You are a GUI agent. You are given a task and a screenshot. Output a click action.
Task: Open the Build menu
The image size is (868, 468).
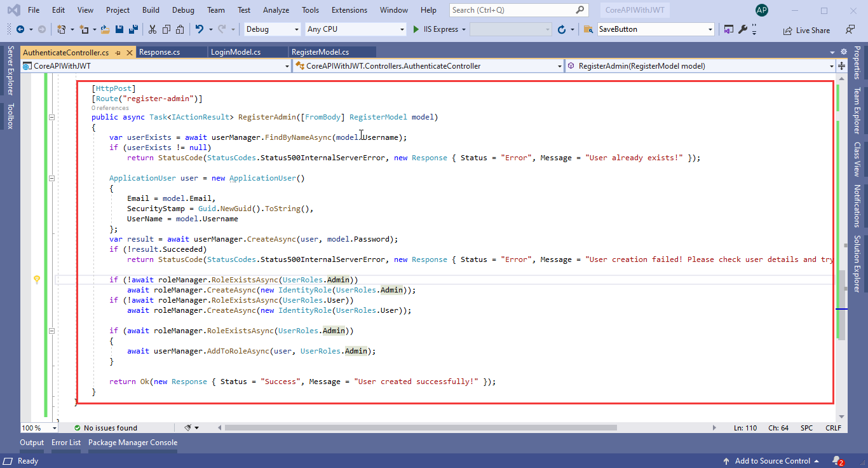coord(151,10)
